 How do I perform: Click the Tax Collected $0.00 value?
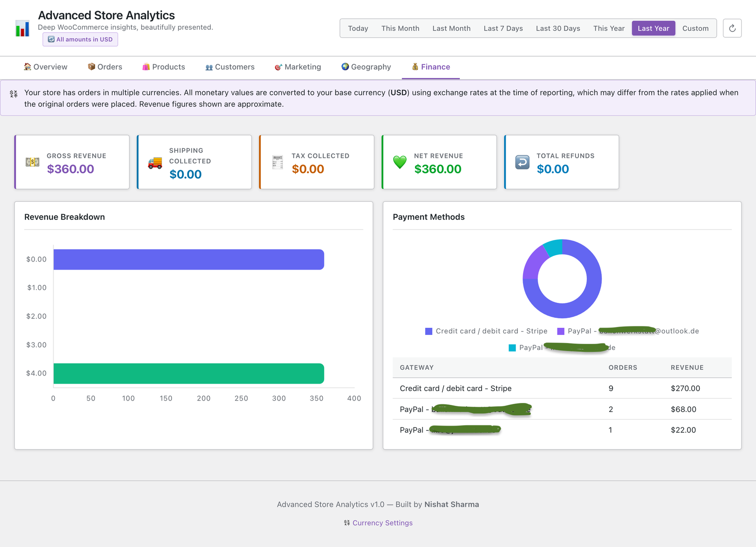click(308, 169)
